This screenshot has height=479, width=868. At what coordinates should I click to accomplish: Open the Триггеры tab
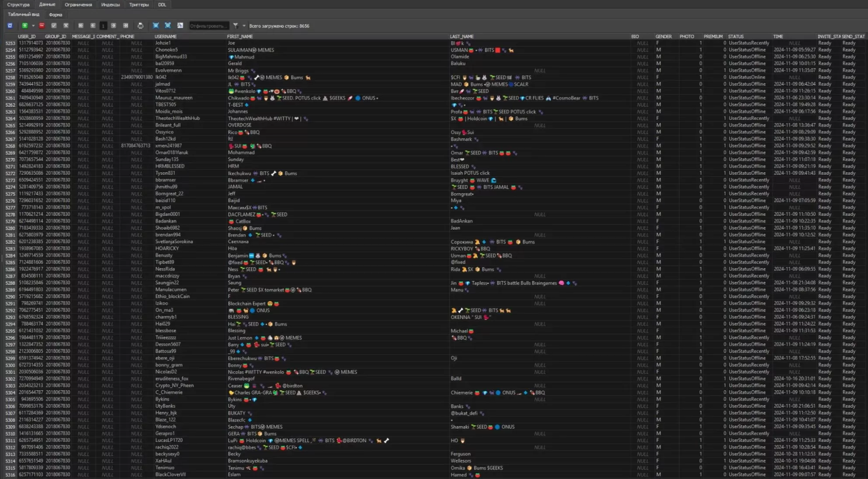(139, 5)
